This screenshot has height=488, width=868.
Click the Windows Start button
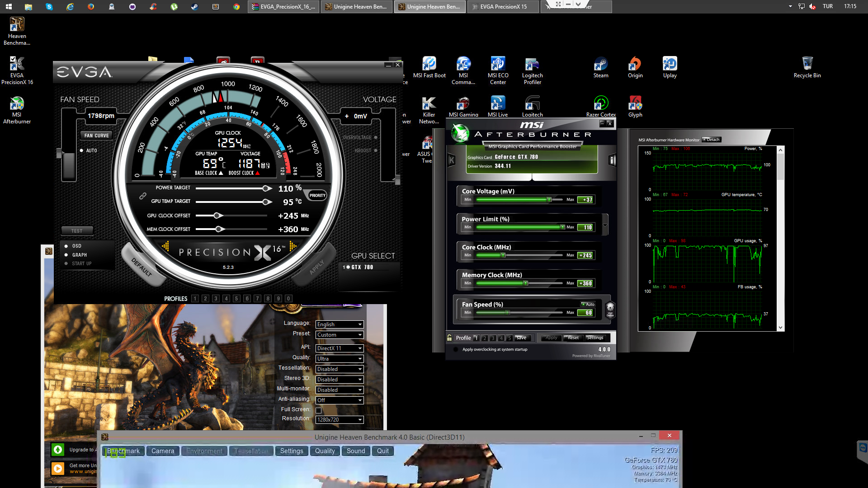9,6
